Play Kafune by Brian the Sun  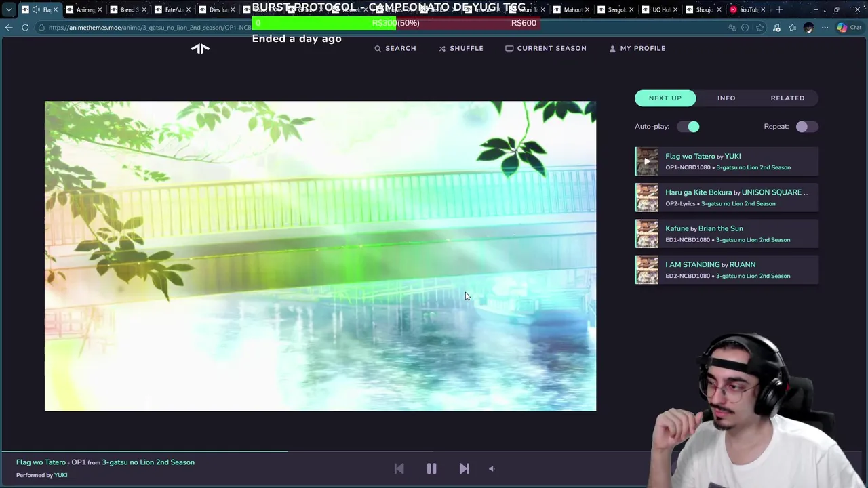(727, 234)
